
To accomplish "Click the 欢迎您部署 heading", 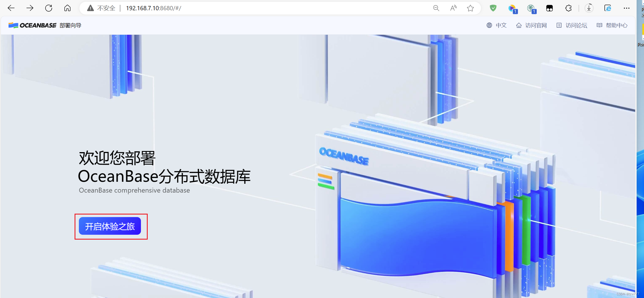I will [x=117, y=158].
